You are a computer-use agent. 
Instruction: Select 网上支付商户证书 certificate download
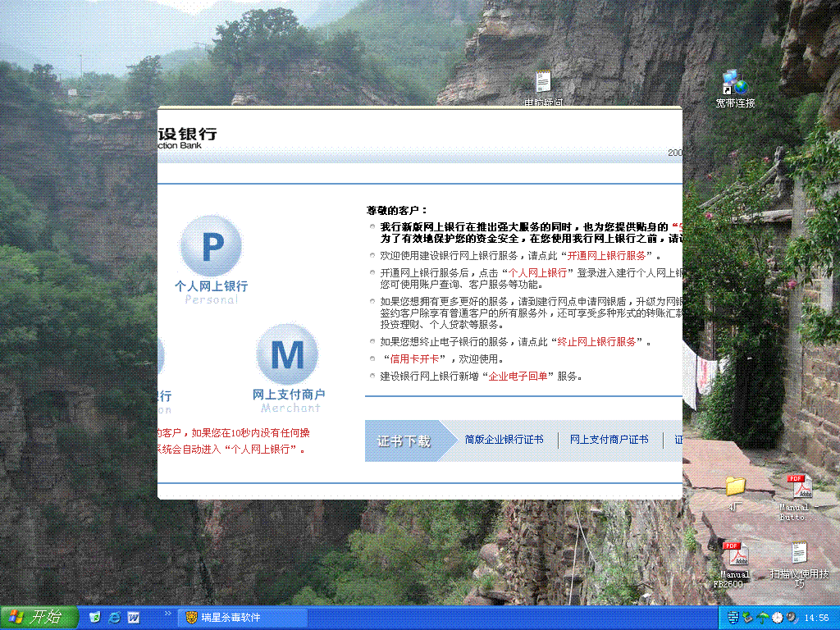[x=609, y=440]
